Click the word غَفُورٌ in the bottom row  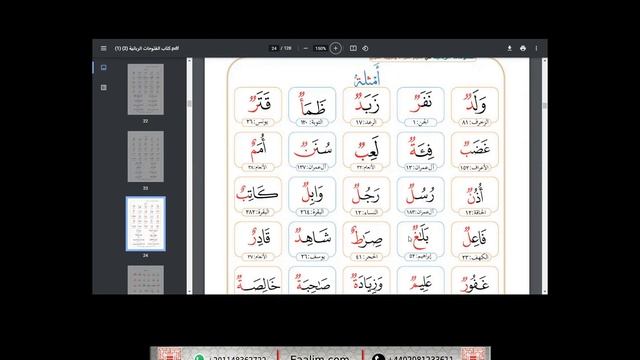point(475,284)
